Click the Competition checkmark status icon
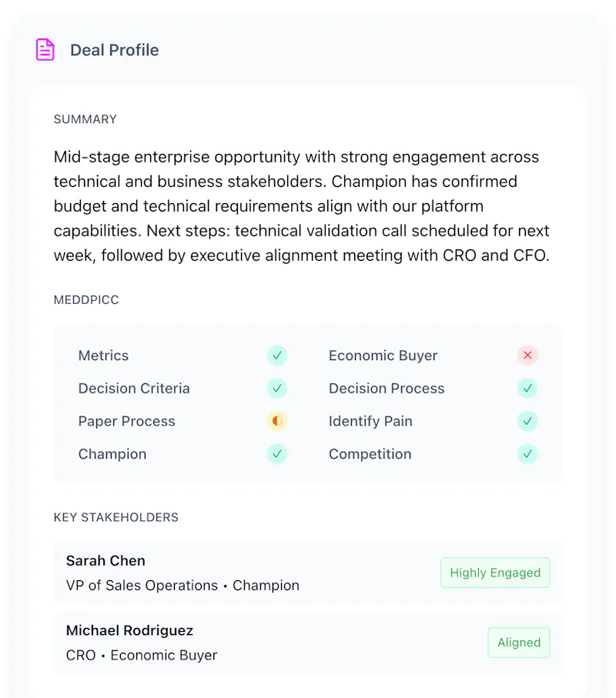 tap(527, 454)
